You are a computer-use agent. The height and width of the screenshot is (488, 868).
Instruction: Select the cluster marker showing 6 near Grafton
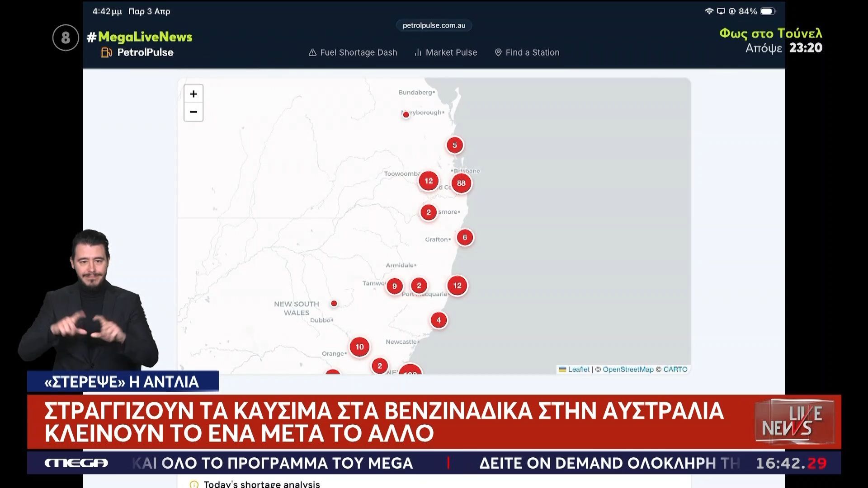click(465, 237)
